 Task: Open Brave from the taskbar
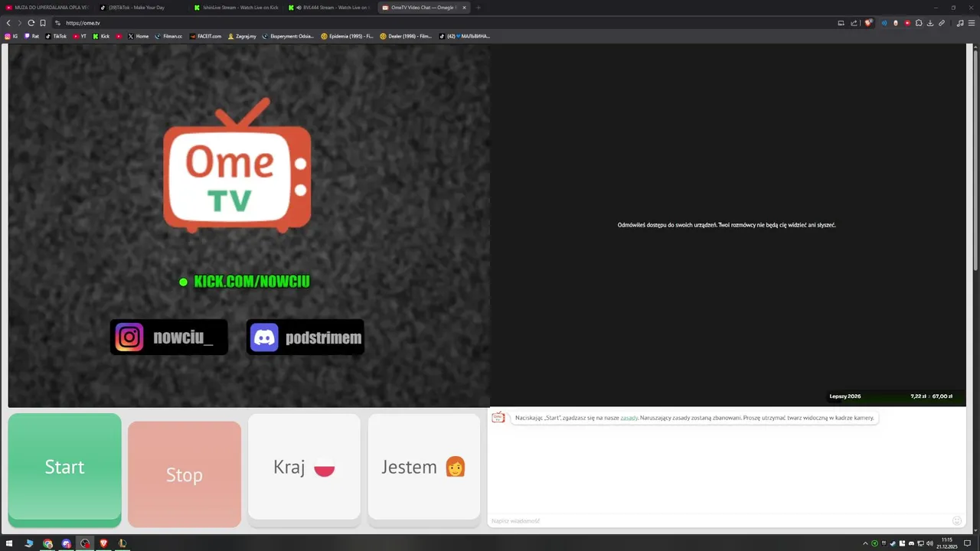point(103,543)
